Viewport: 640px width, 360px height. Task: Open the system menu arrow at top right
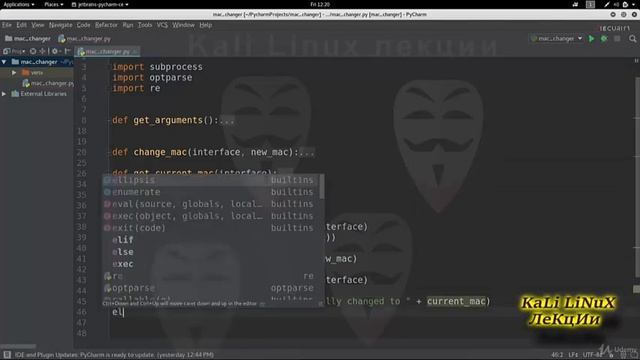[x=634, y=4]
